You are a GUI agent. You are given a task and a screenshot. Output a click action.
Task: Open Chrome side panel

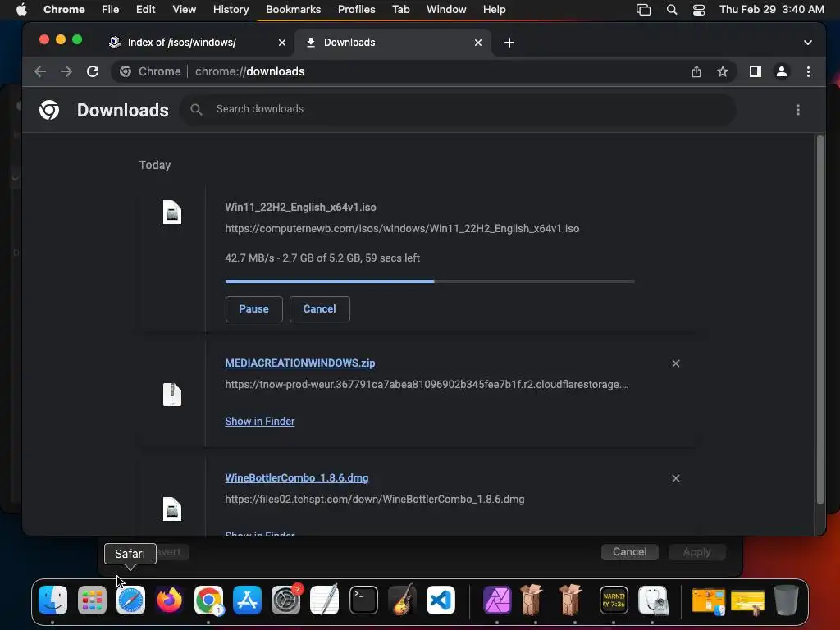tap(756, 71)
